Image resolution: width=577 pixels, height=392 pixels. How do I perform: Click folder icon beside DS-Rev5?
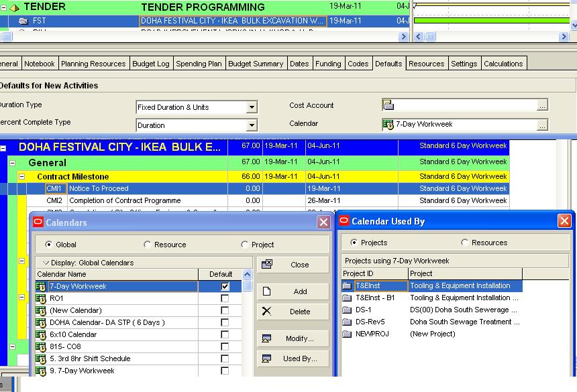point(347,322)
